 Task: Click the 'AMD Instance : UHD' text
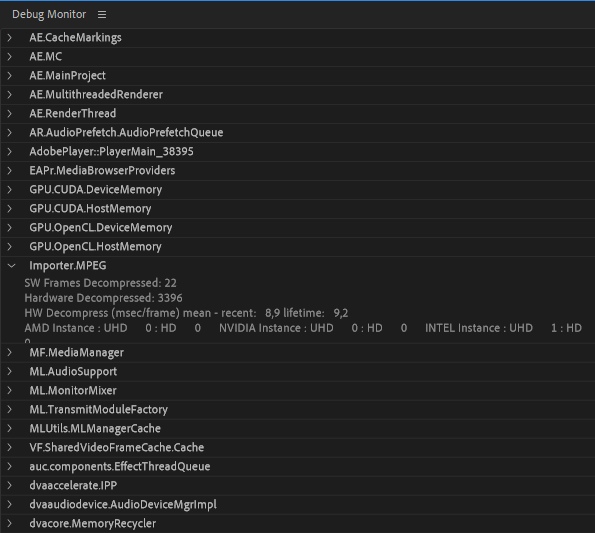tap(76, 328)
